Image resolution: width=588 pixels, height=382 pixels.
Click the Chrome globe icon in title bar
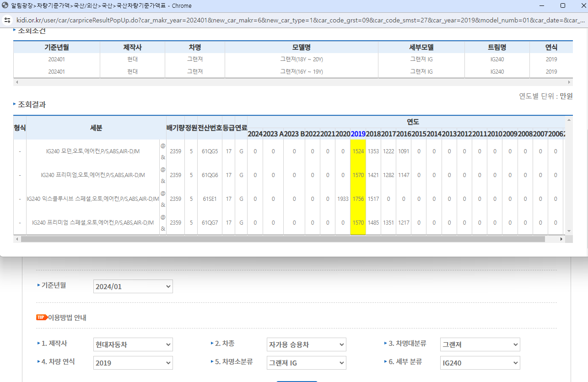point(5,6)
